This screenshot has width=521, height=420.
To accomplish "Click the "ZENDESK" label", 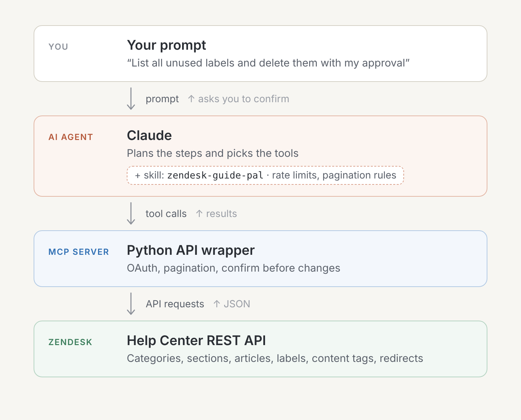I will coord(70,342).
